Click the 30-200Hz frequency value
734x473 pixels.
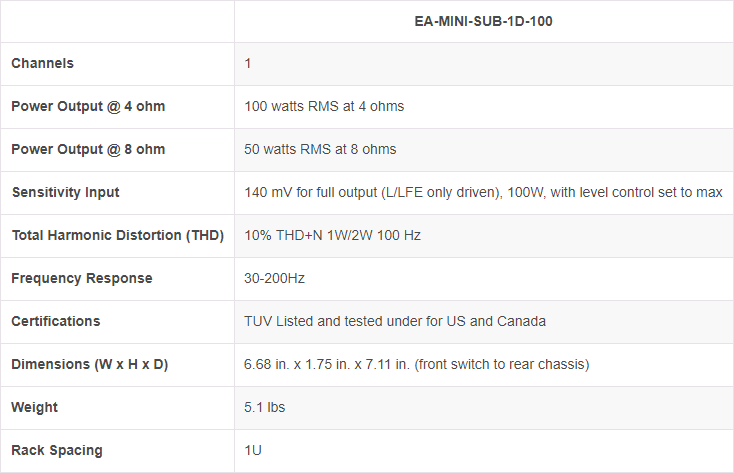click(x=275, y=278)
